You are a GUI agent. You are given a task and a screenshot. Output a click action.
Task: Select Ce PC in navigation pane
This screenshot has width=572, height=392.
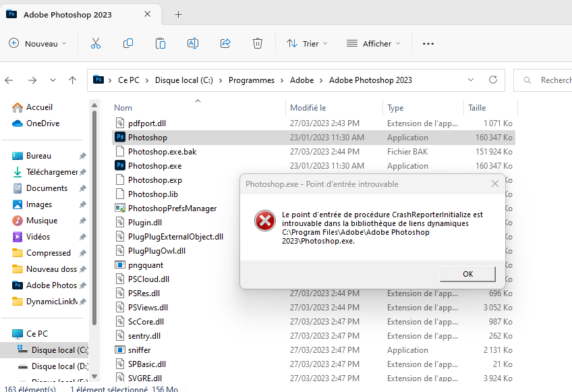pyautogui.click(x=30, y=333)
